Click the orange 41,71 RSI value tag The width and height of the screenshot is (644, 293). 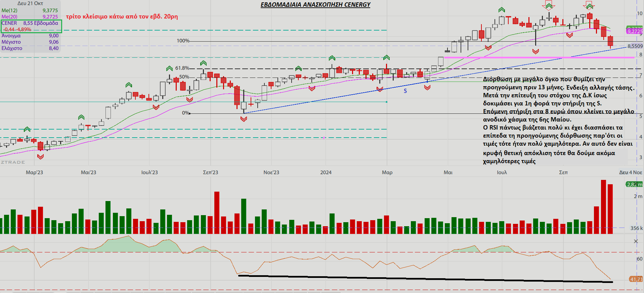tap(636, 279)
